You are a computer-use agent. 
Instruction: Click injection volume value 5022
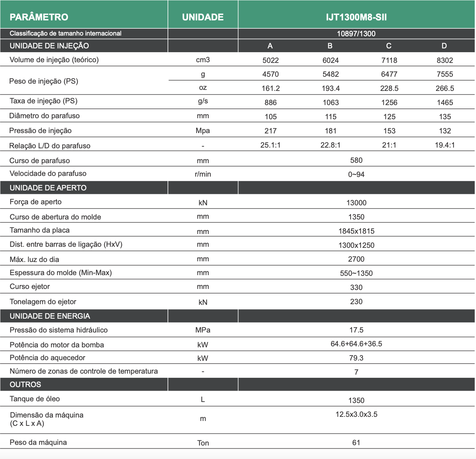click(270, 60)
